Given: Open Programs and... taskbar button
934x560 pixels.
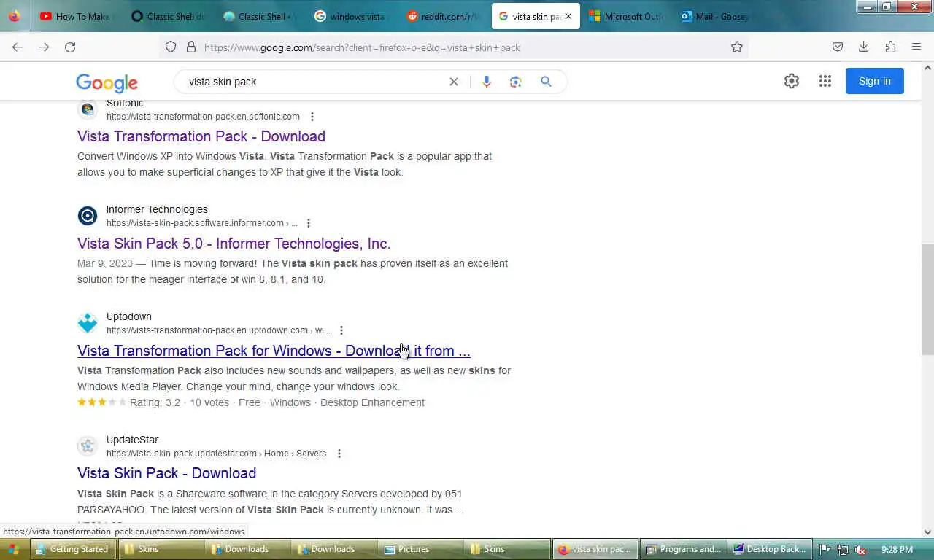Looking at the screenshot, I should (683, 549).
